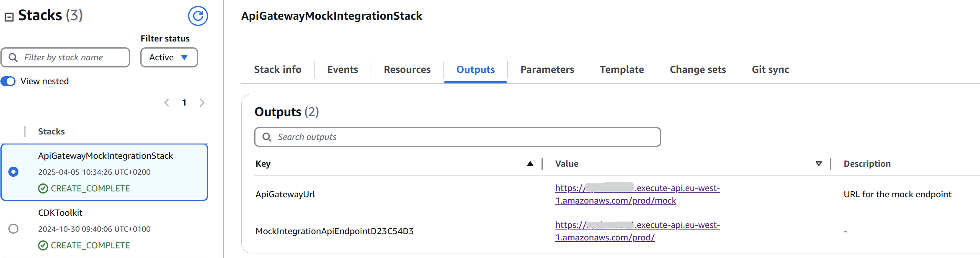Click page number 1 in pagination
Screen dimensions: 980x258
click(184, 103)
